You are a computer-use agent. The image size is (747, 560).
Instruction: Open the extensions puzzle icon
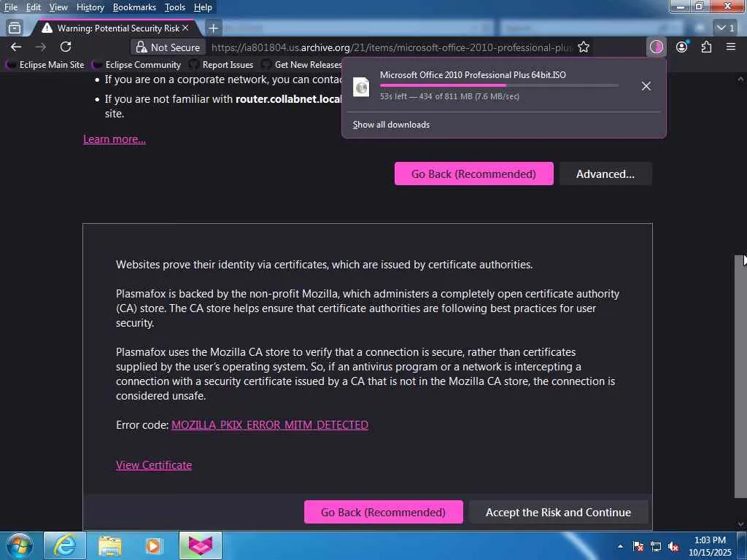pos(706,47)
